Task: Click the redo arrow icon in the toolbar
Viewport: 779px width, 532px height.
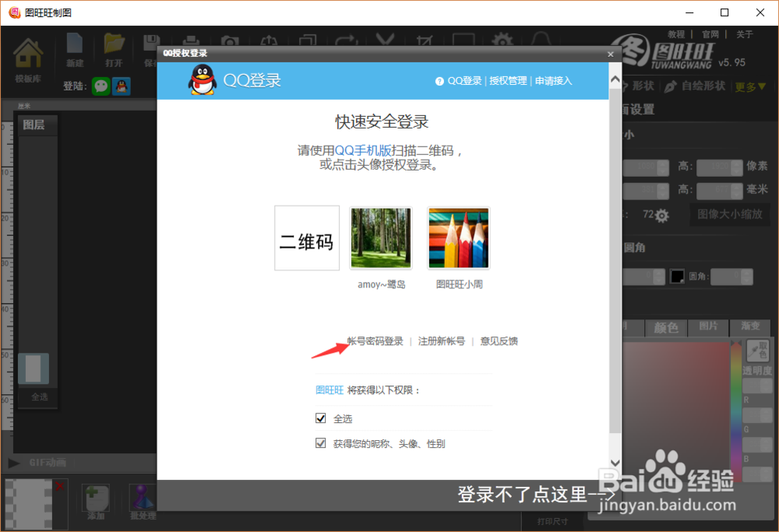Action: [347, 41]
